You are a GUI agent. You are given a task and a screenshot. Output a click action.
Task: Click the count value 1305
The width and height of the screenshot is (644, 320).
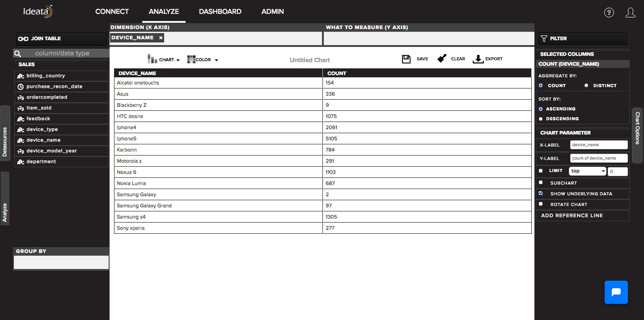(331, 217)
